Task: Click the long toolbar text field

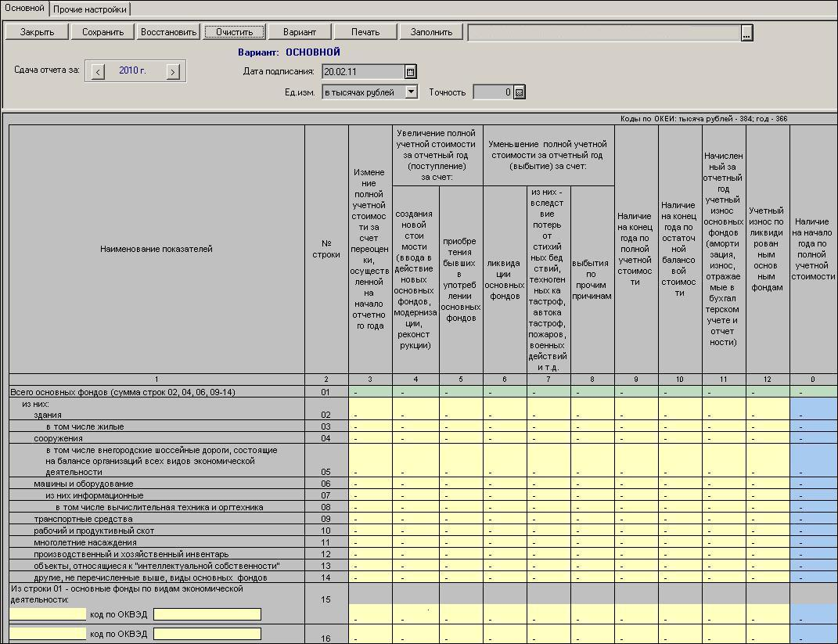Action: tap(605, 33)
